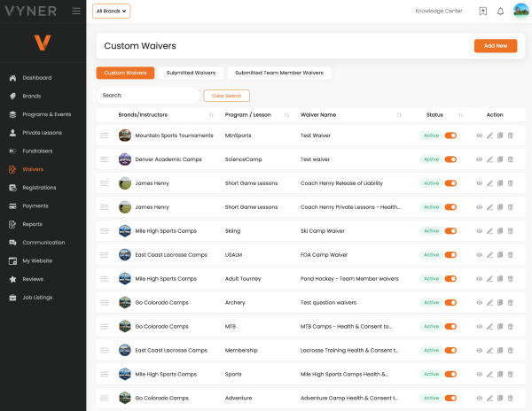Click drag handle of Mountain Sports Tournaments row

(104, 136)
